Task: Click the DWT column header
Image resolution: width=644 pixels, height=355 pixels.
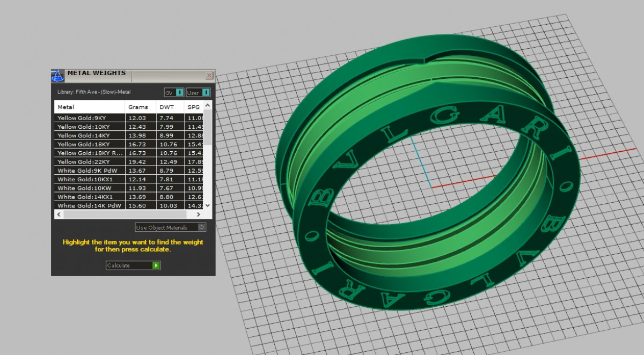Action: click(x=165, y=107)
